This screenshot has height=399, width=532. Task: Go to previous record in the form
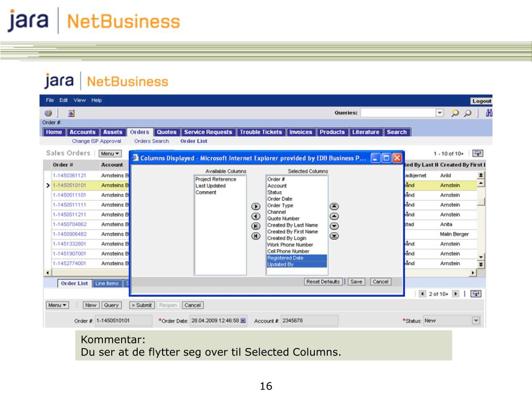pos(422,294)
